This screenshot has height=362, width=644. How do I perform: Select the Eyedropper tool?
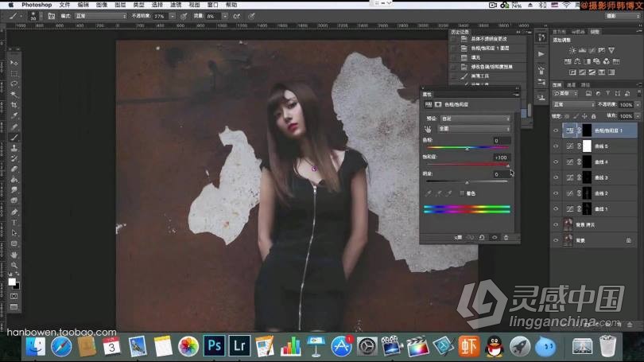click(x=14, y=116)
